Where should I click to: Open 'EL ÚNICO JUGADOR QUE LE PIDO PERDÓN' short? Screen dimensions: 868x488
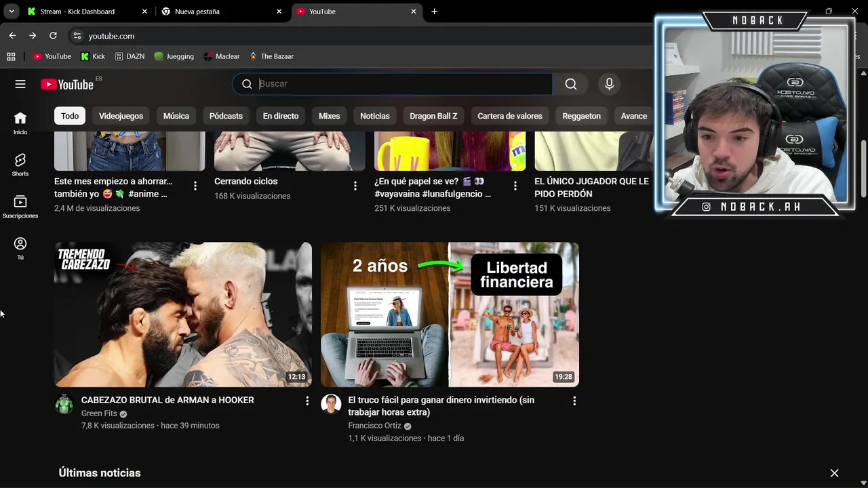tap(591, 187)
